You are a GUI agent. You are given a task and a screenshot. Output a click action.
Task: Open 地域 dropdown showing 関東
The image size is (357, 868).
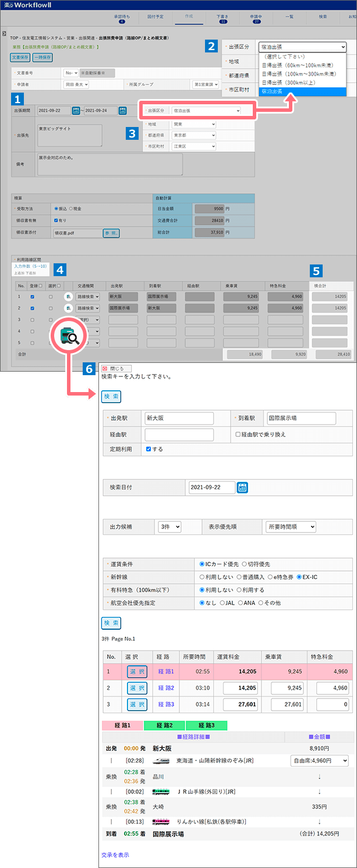(x=193, y=124)
